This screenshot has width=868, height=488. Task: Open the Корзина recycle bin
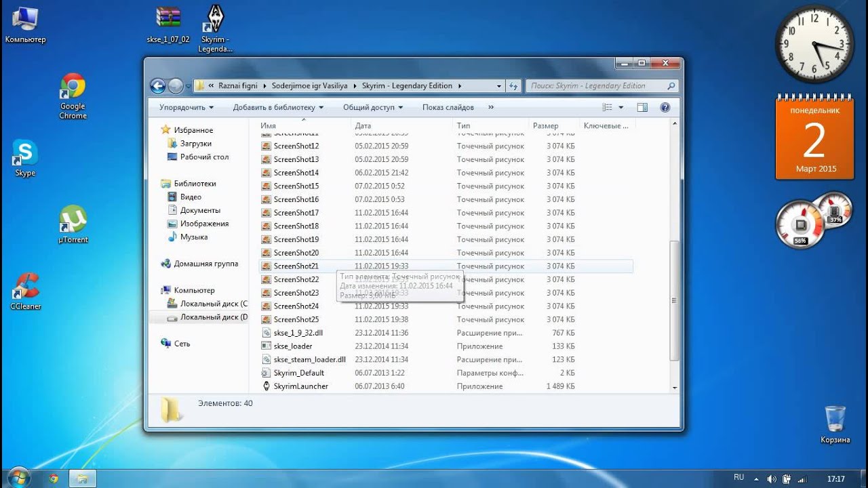click(835, 425)
